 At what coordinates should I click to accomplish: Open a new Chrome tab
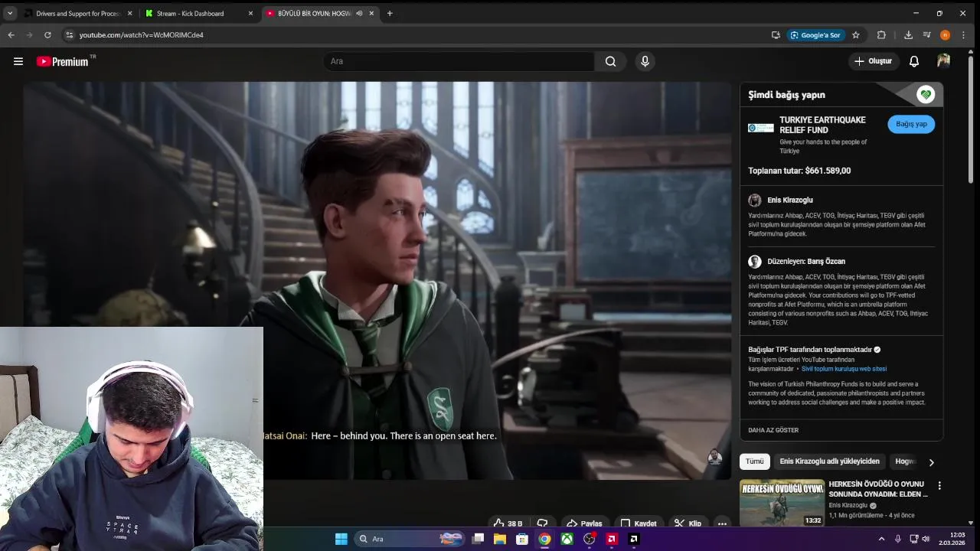390,13
